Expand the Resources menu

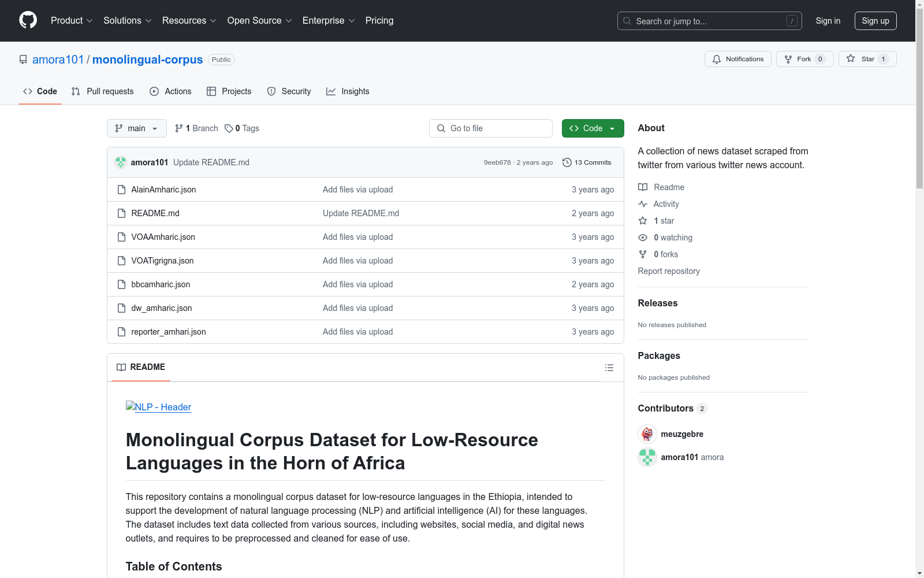[189, 21]
